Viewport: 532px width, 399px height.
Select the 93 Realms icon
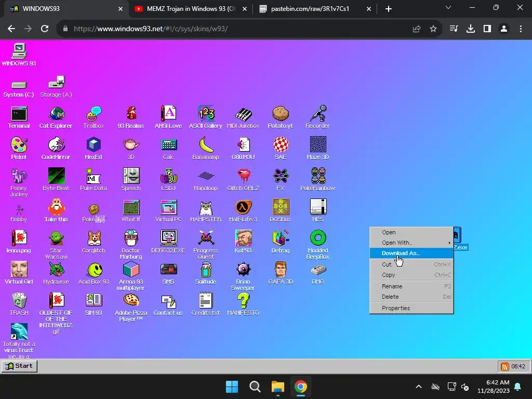point(131,117)
